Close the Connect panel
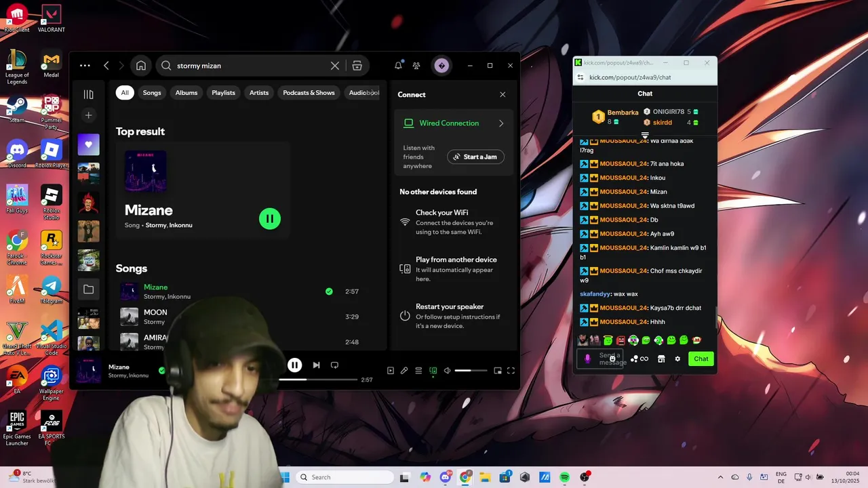The height and width of the screenshot is (488, 868). (502, 94)
